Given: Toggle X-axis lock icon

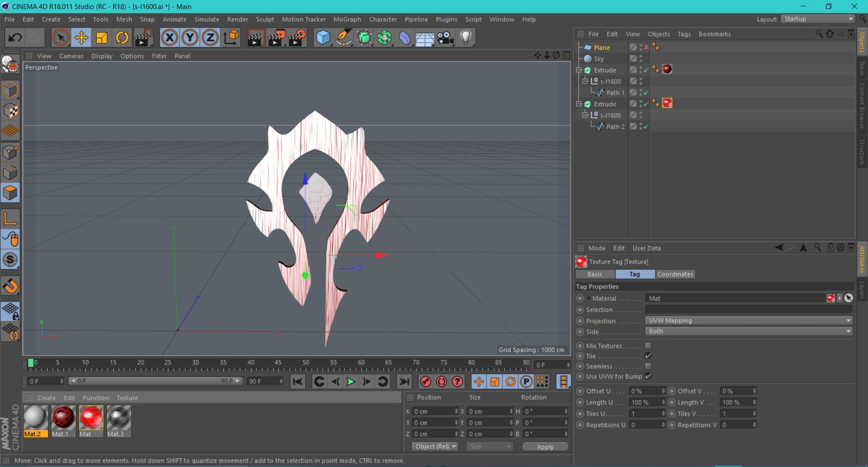Looking at the screenshot, I should coord(169,38).
